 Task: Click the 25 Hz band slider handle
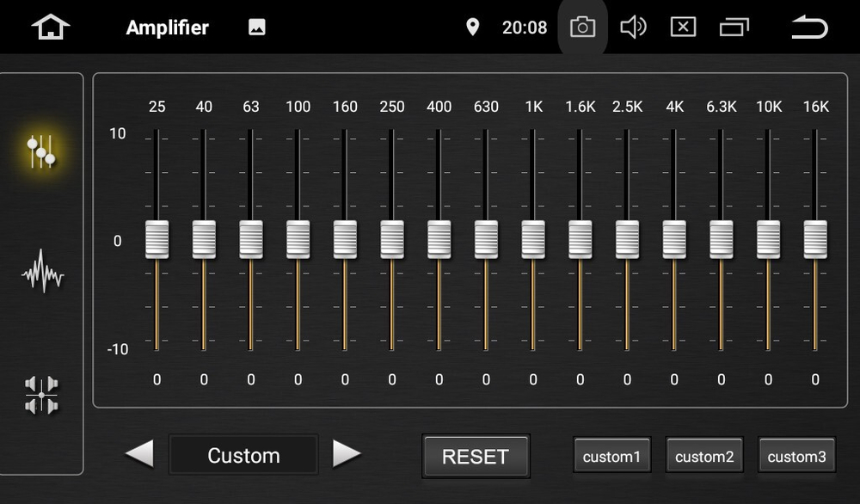[x=157, y=239]
